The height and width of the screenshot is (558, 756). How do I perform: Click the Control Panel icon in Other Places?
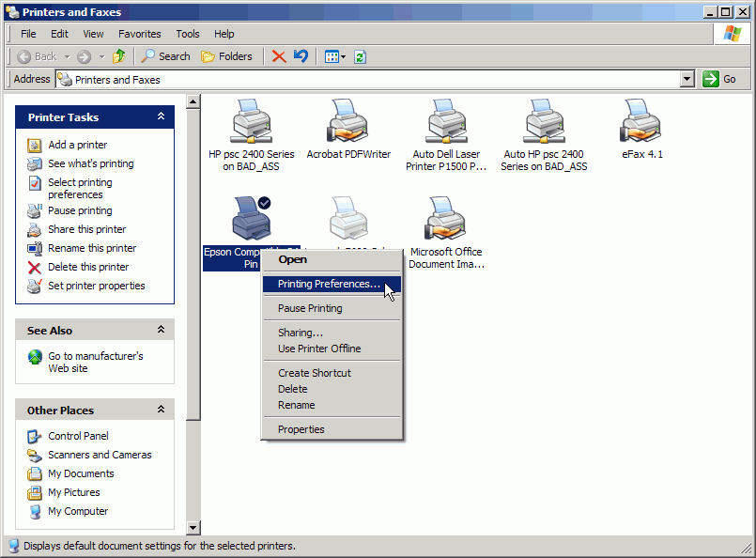click(34, 437)
